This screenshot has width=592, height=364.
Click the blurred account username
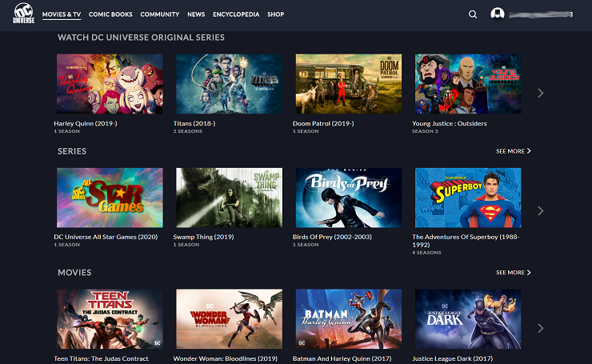541,14
